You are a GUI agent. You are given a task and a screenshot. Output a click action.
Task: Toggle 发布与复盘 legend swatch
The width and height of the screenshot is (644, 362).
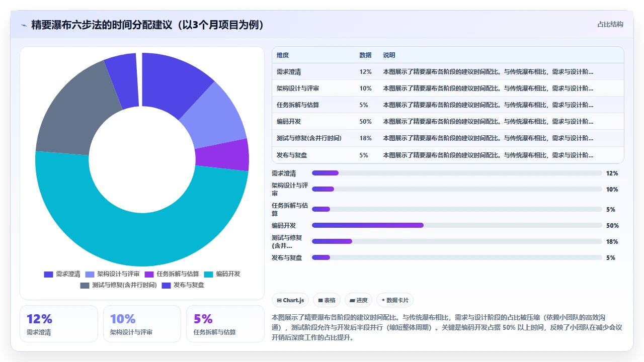tap(166, 286)
